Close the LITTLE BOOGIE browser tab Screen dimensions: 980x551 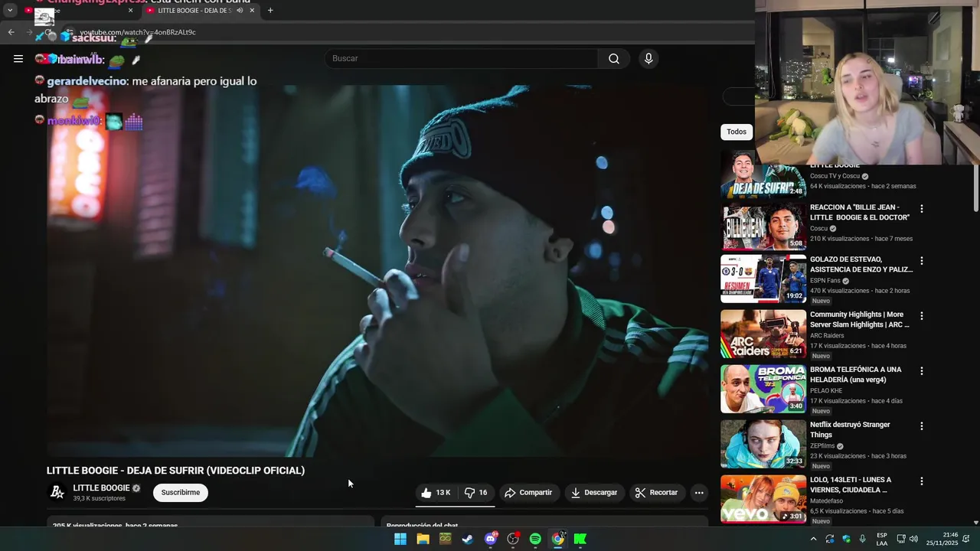pos(252,11)
